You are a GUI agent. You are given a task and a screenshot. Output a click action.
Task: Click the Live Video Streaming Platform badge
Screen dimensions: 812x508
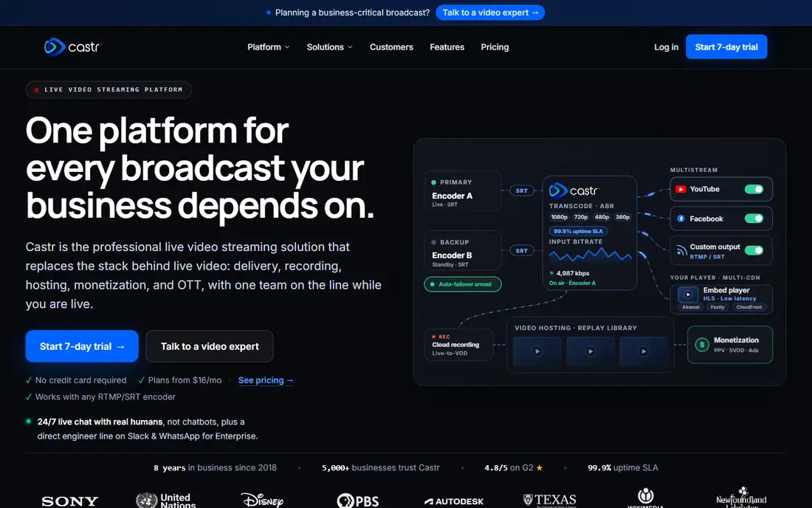109,89
